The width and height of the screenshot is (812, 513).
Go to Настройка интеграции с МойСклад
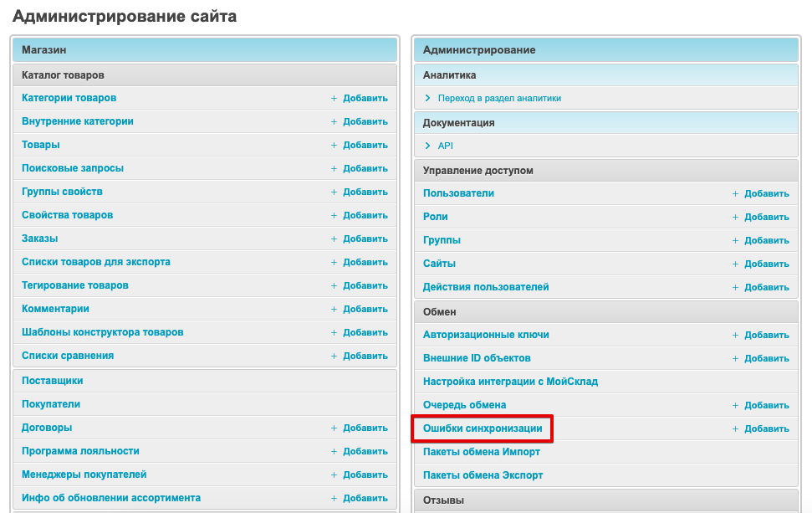(x=510, y=382)
